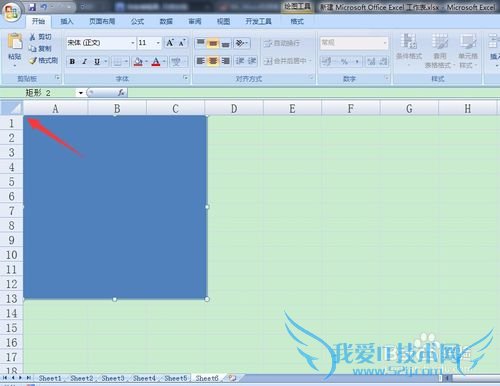Open the font size dropdown showing 11

158,43
